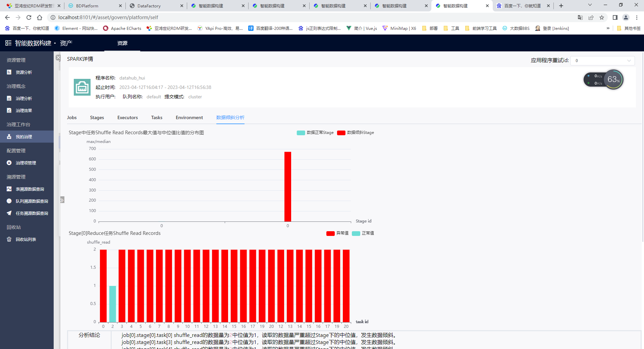Screen dimensions: 644x349
Task: Open the 大数据BBS bookmark
Action: tap(516, 28)
